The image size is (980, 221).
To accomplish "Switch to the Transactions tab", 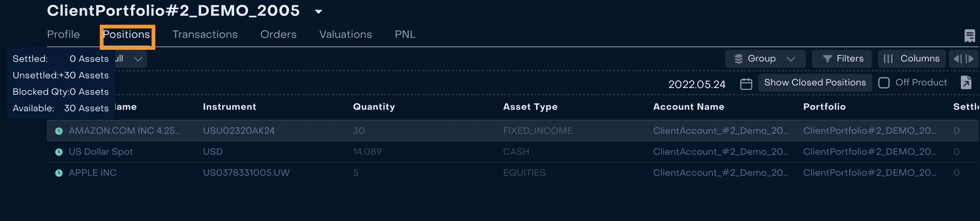I will point(205,34).
